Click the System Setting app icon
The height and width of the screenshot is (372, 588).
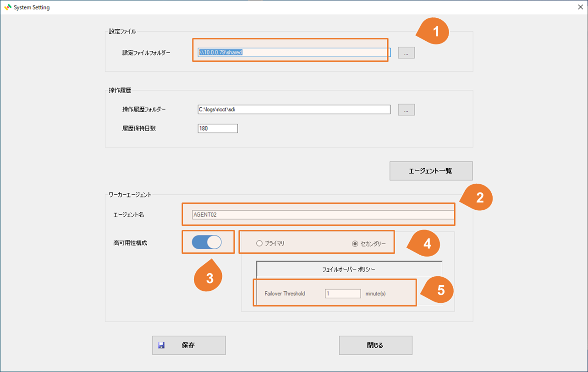tap(7, 7)
